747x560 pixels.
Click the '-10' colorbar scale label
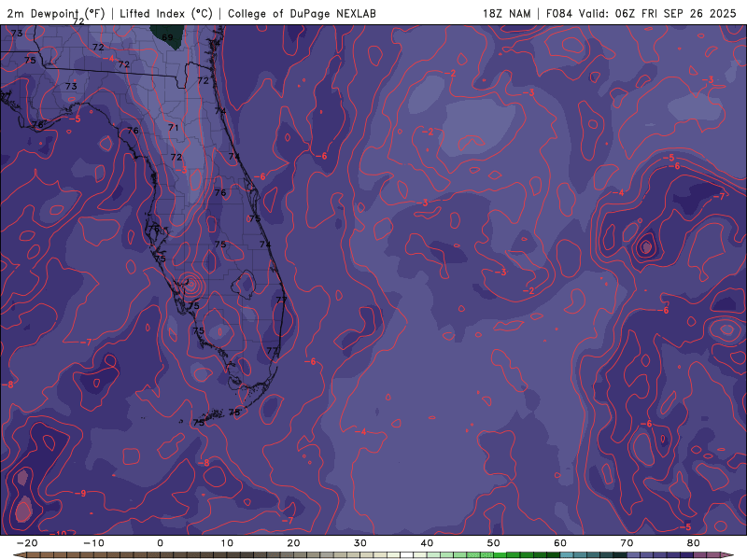coord(93,543)
